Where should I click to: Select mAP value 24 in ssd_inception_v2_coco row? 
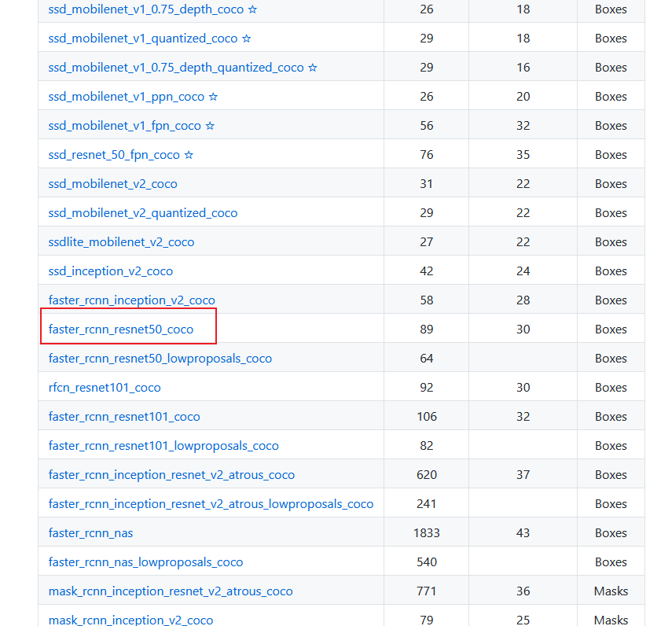tap(523, 271)
